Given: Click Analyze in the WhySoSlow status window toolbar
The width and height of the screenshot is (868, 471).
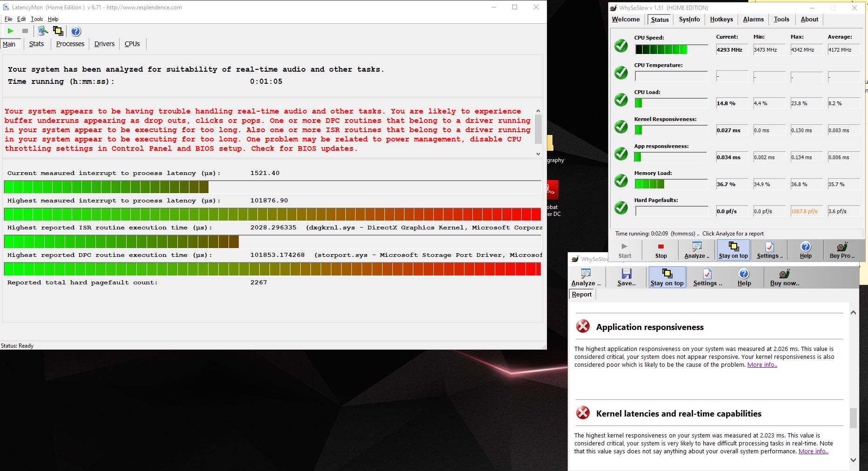Looking at the screenshot, I should 697,250.
